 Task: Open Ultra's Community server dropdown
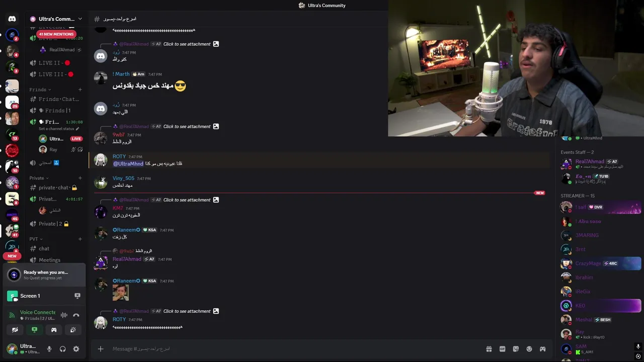pos(56,19)
